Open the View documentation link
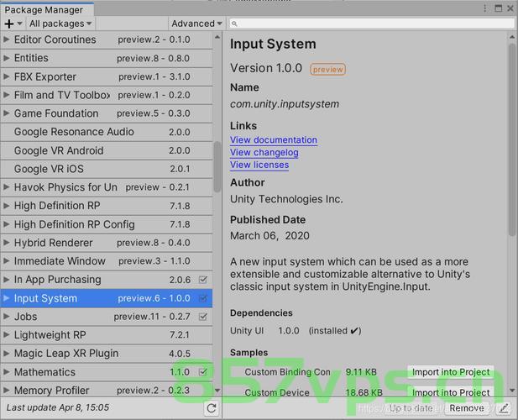The image size is (518, 420). click(x=274, y=140)
